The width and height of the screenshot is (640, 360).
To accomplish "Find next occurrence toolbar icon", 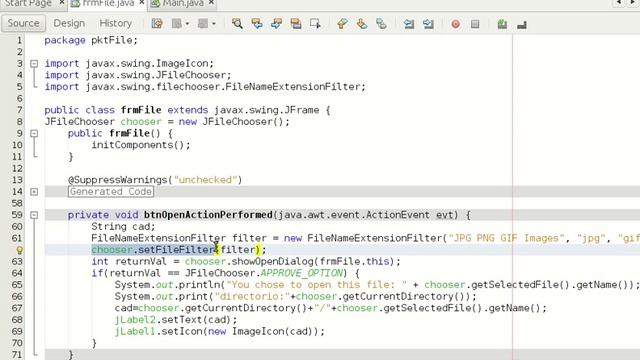I will (x=276, y=24).
